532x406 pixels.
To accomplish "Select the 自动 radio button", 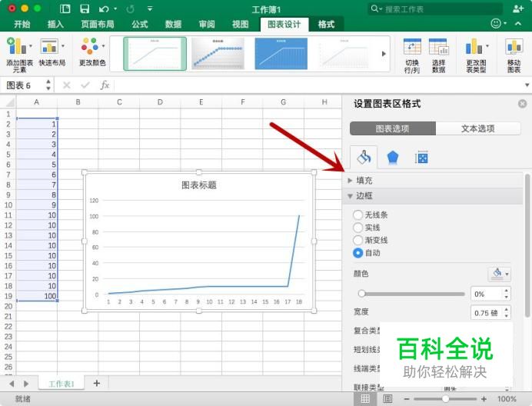I will coord(358,253).
